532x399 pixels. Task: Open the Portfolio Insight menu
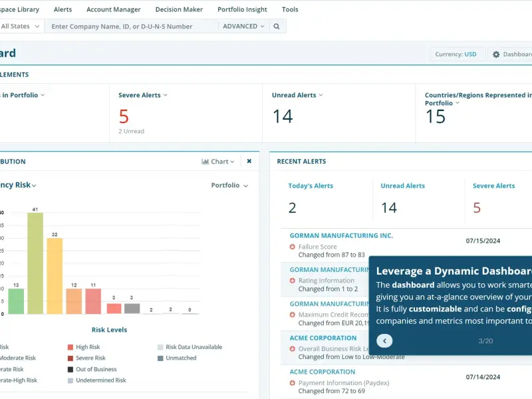(x=242, y=9)
